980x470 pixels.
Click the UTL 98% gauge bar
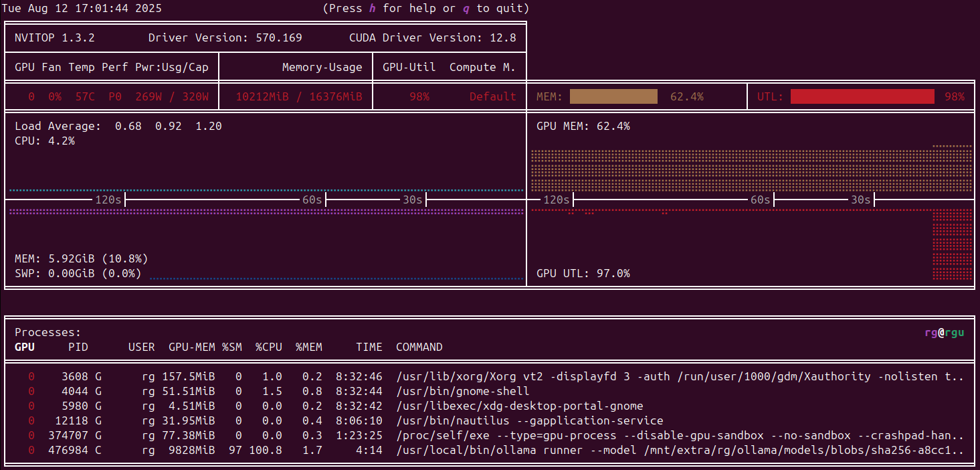tap(863, 96)
